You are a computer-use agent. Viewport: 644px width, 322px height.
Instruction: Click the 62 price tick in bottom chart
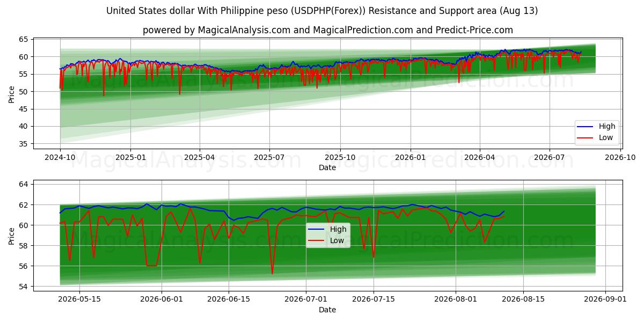[24, 205]
